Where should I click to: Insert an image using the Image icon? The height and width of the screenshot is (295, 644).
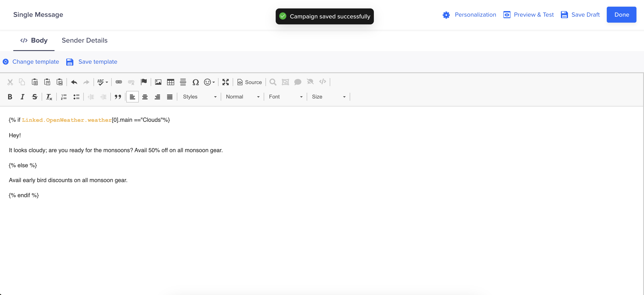pos(158,82)
